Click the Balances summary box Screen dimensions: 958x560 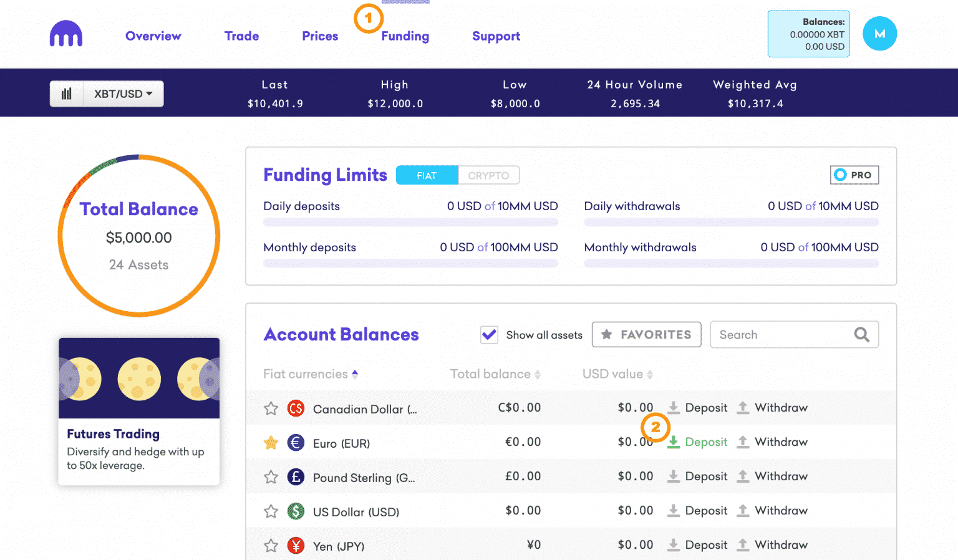coord(809,34)
